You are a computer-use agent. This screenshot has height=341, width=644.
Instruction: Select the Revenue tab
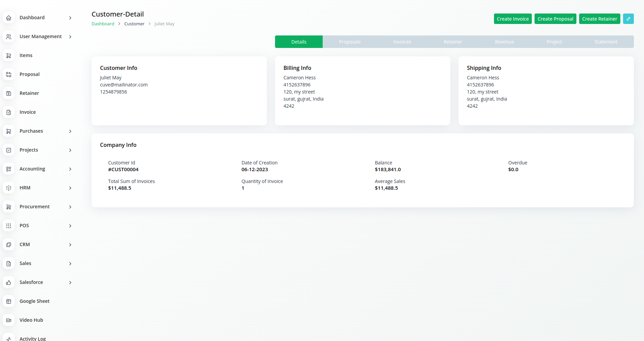tap(504, 42)
